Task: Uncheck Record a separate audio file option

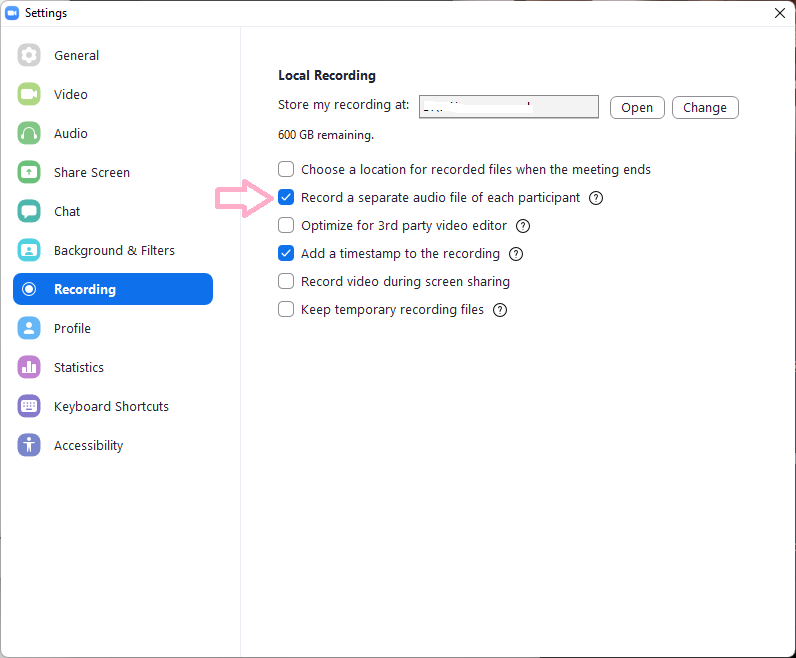Action: (x=286, y=198)
